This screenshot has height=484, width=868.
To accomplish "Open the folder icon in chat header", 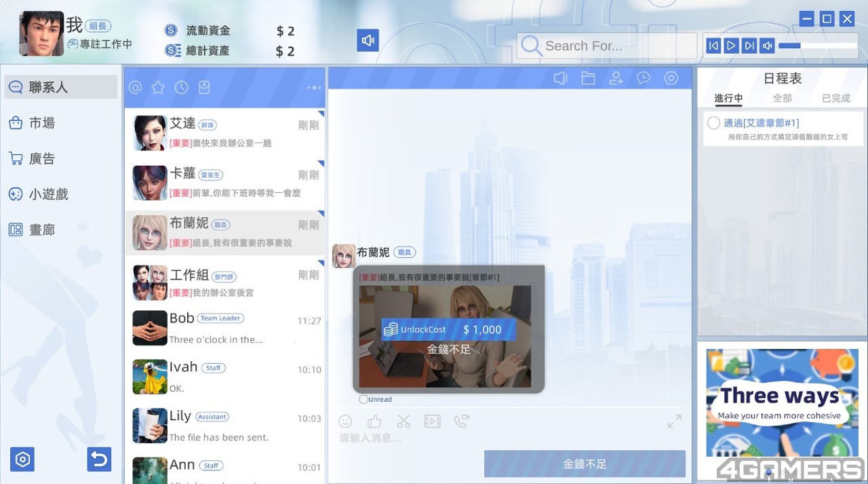I will [x=588, y=79].
